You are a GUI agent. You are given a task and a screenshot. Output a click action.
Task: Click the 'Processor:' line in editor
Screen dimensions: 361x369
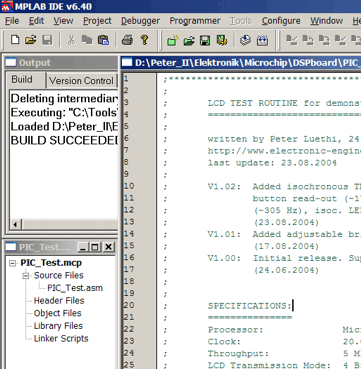[x=236, y=330]
